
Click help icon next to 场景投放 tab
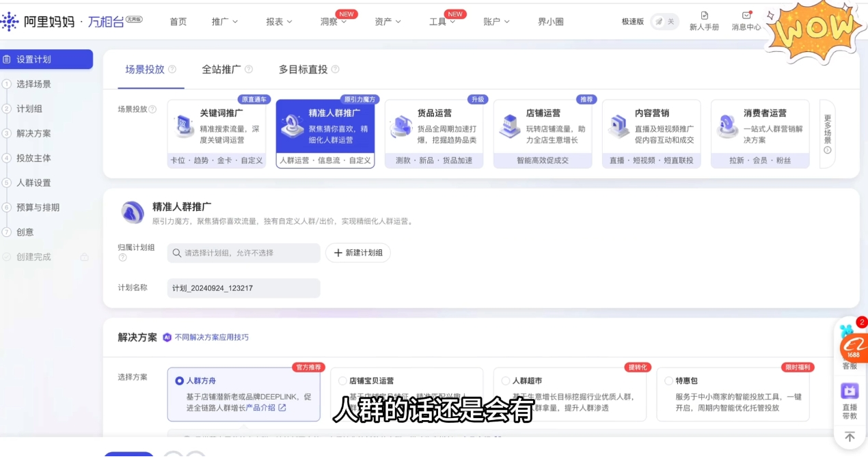[x=172, y=69]
